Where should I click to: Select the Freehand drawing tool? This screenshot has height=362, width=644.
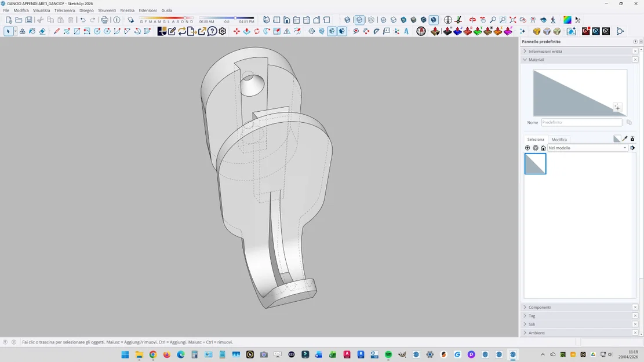[x=67, y=31]
